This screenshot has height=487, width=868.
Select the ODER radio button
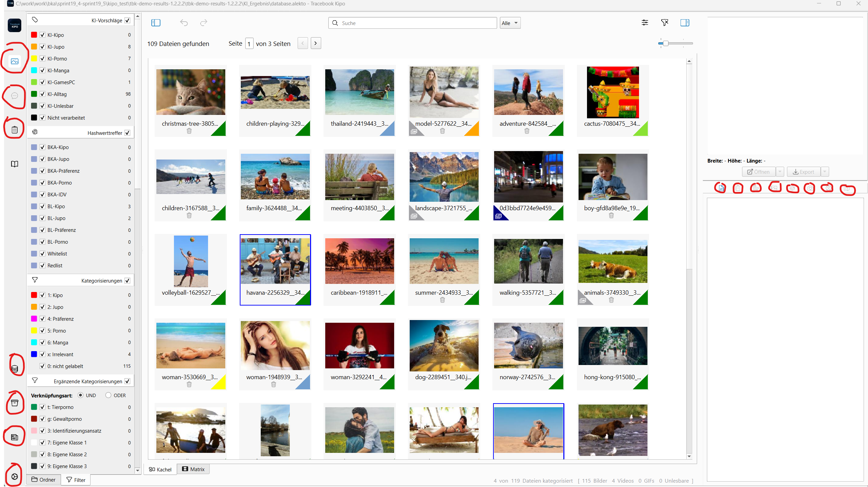point(108,395)
